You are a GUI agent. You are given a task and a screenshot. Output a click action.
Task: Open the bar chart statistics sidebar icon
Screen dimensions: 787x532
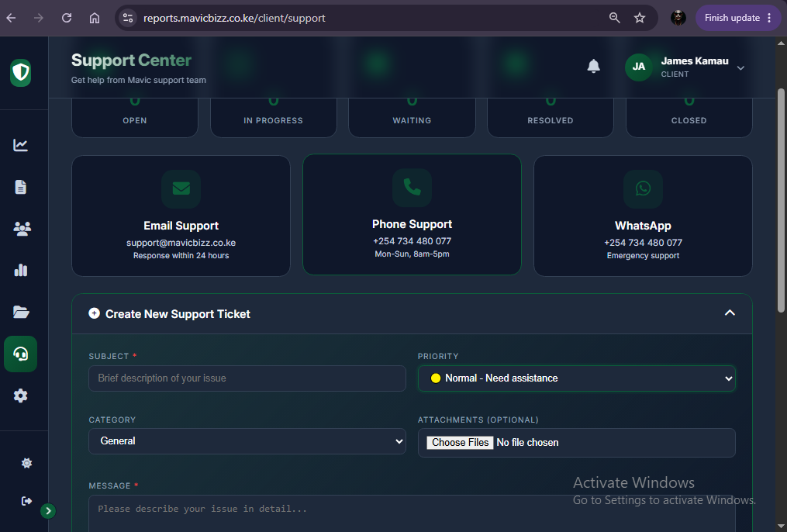(21, 270)
